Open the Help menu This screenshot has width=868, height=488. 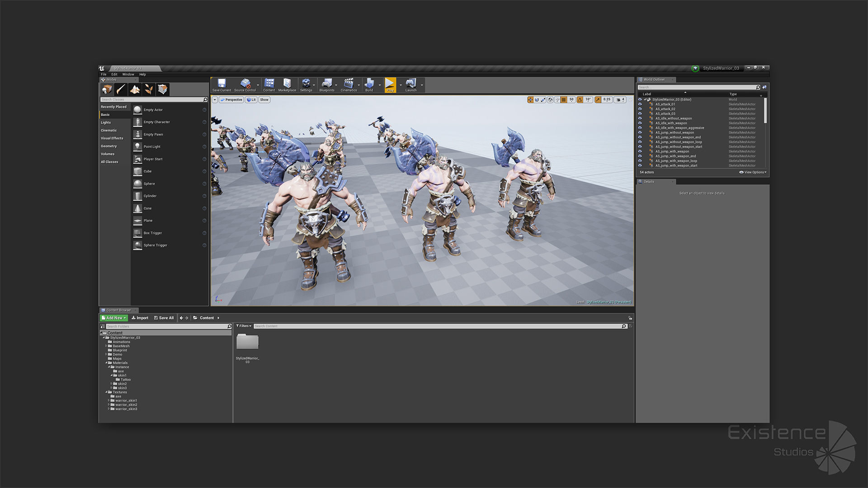[142, 75]
